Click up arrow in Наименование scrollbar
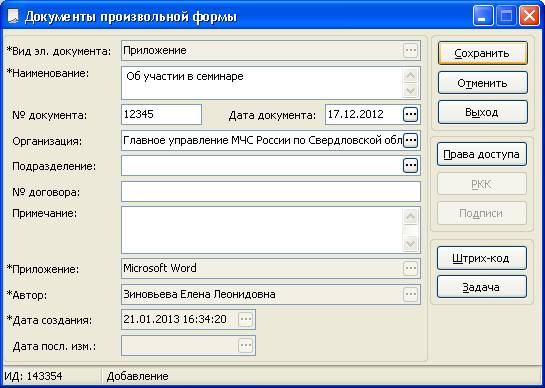 pos(410,76)
